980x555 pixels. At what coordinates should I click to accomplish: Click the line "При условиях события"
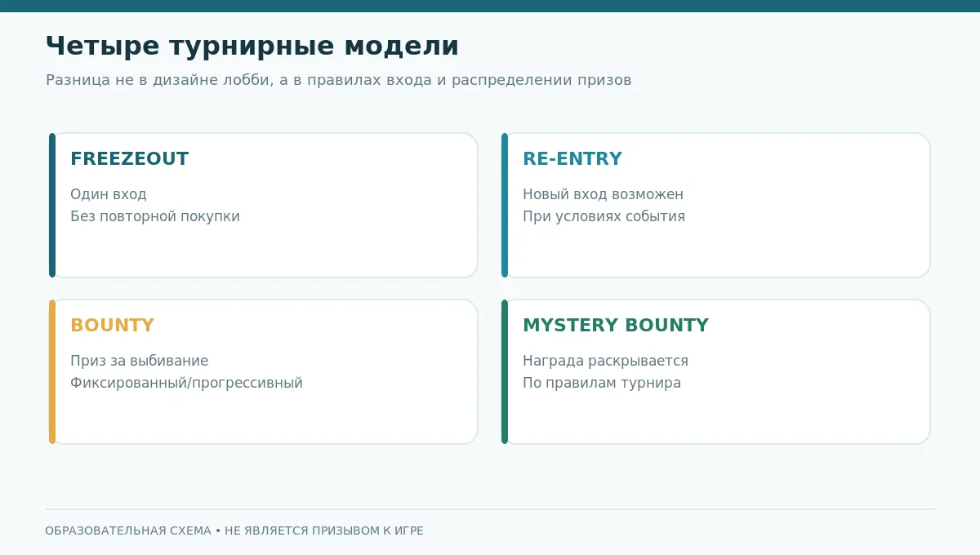pos(604,216)
